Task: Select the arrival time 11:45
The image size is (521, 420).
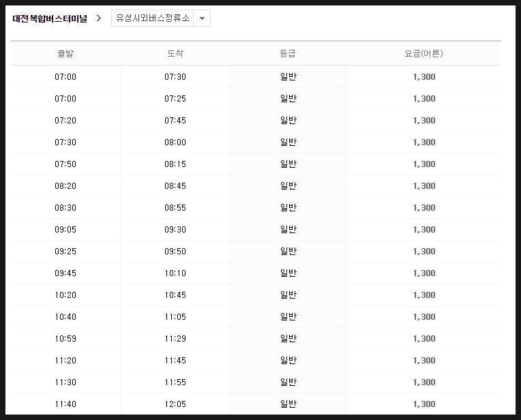Action: [x=175, y=361]
